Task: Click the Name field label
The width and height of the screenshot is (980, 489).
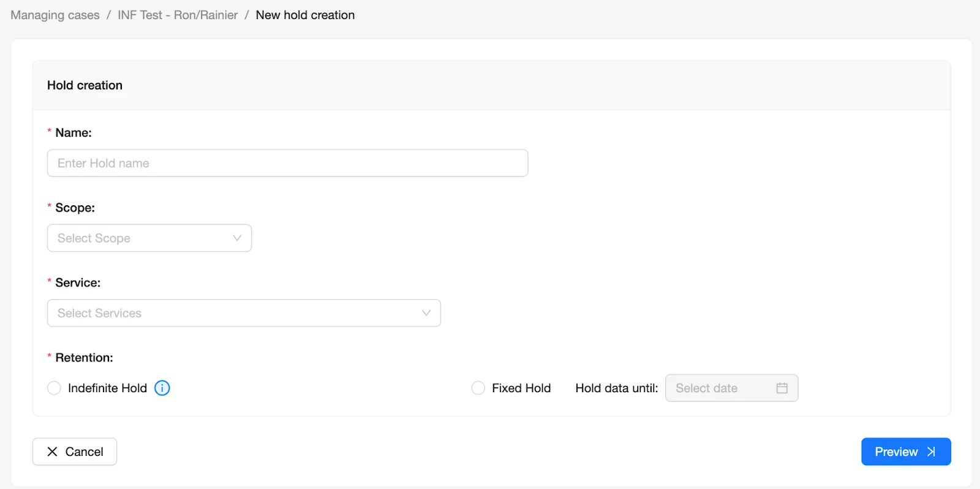Action: [73, 133]
